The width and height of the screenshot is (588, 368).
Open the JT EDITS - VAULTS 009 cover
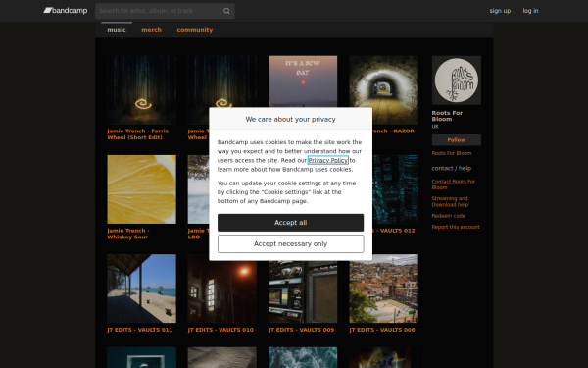pos(303,291)
